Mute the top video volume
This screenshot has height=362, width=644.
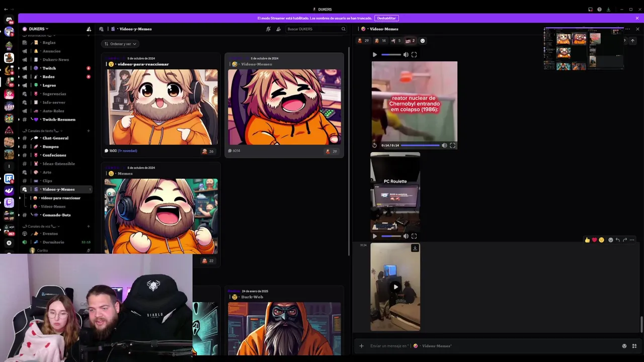point(406,55)
